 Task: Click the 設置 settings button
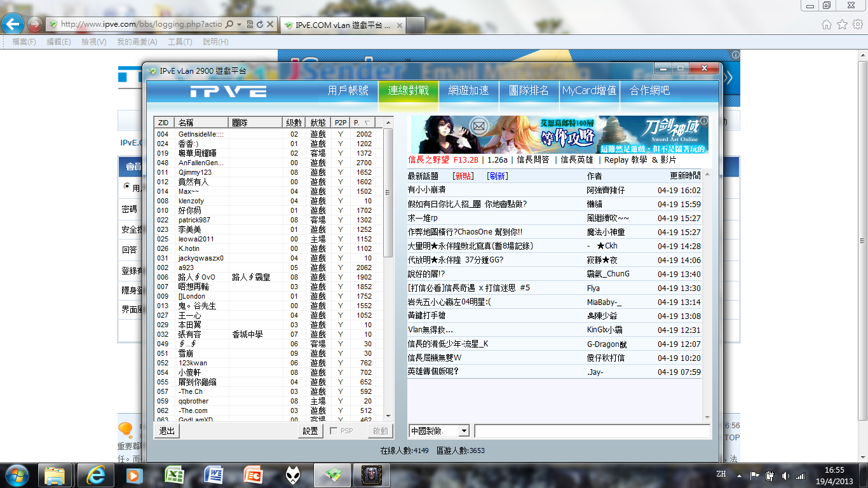coord(310,431)
